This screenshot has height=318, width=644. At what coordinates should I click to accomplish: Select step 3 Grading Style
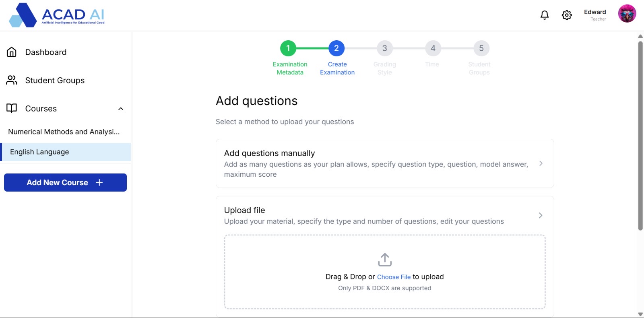tap(385, 48)
